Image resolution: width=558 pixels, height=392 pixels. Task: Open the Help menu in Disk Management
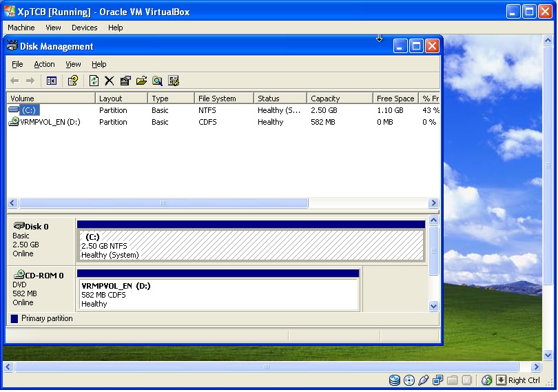(x=99, y=65)
